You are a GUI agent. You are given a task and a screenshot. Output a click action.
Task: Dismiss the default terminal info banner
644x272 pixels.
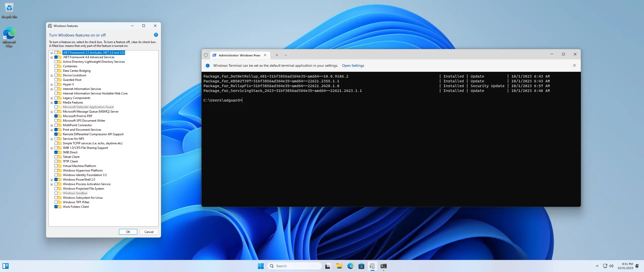click(x=574, y=65)
